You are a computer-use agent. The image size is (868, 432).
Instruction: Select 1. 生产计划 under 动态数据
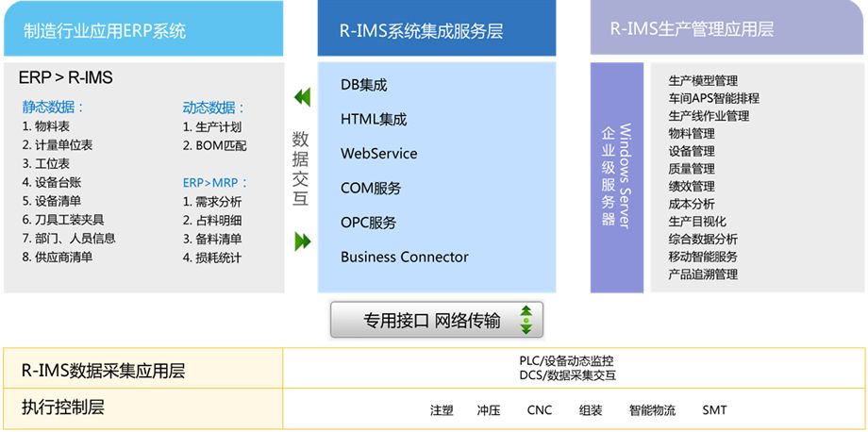coord(212,126)
